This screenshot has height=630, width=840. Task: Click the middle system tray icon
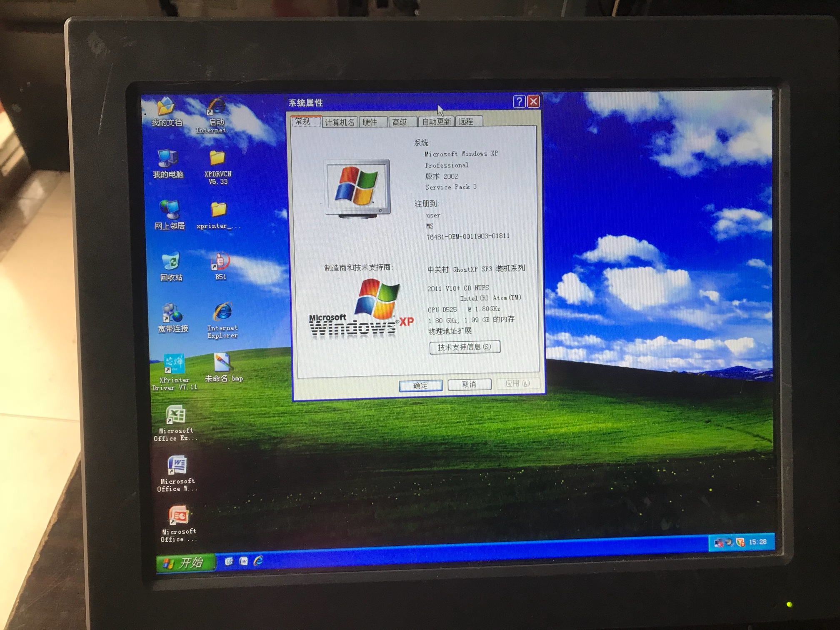tap(730, 542)
